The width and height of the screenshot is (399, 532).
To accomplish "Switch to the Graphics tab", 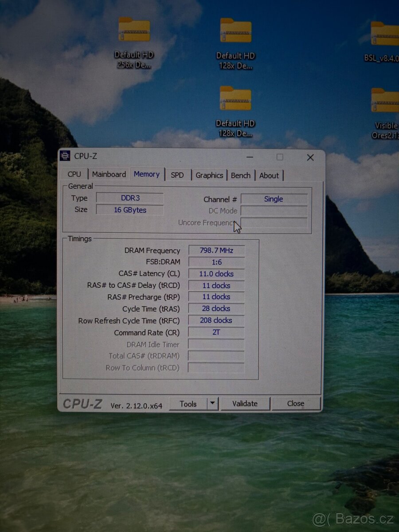I will coord(209,175).
